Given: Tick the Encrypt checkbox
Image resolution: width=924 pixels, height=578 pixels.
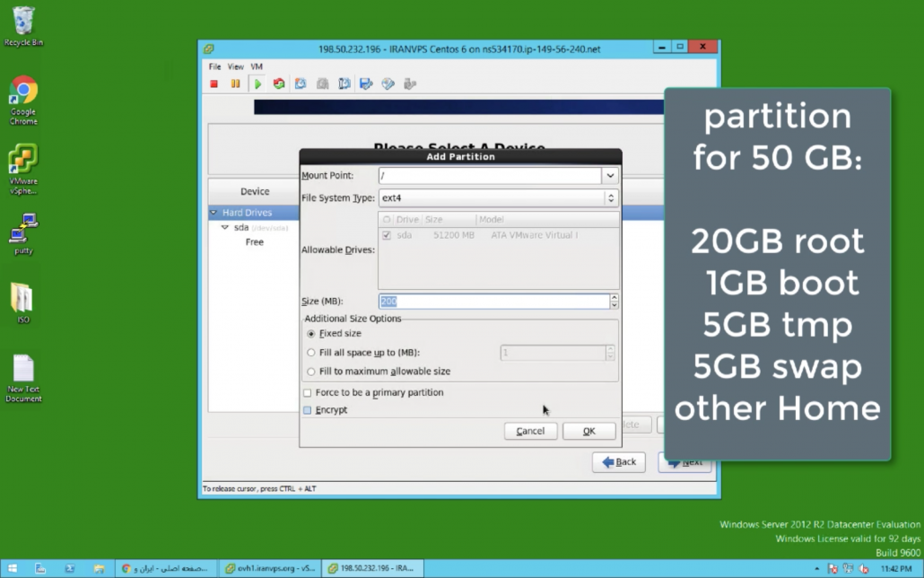Looking at the screenshot, I should [x=308, y=410].
